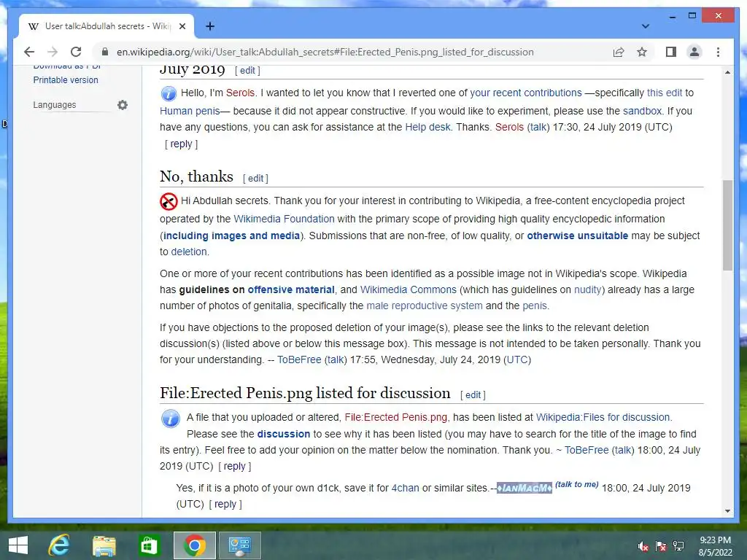Click the vertical scrollbar thumb

(727, 225)
